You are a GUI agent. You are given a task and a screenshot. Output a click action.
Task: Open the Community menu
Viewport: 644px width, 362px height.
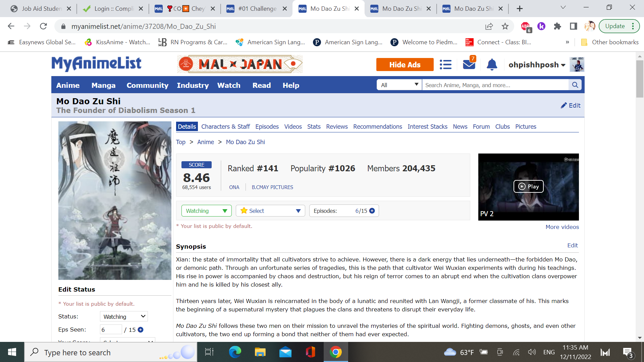point(147,85)
